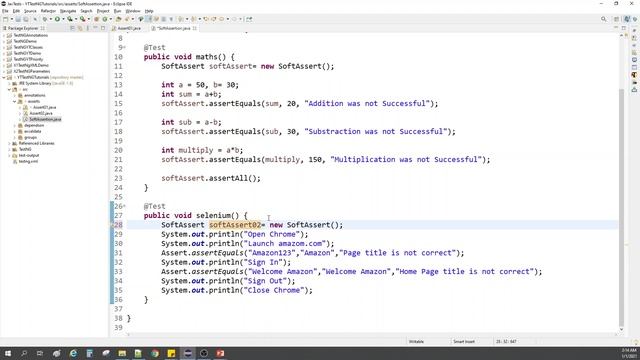Select testng.xml in Package Explorer
Viewport: 640px width, 360px height.
(28, 161)
